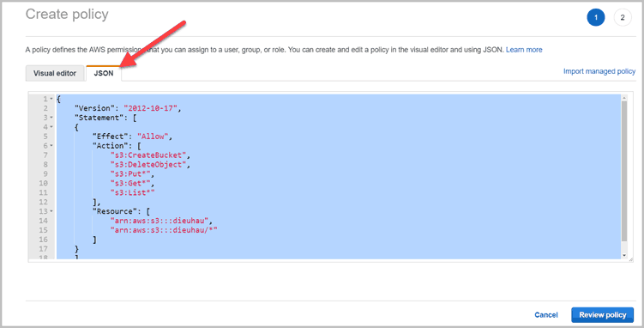
Task: Click line number 17 in gutter
Action: 43,249
